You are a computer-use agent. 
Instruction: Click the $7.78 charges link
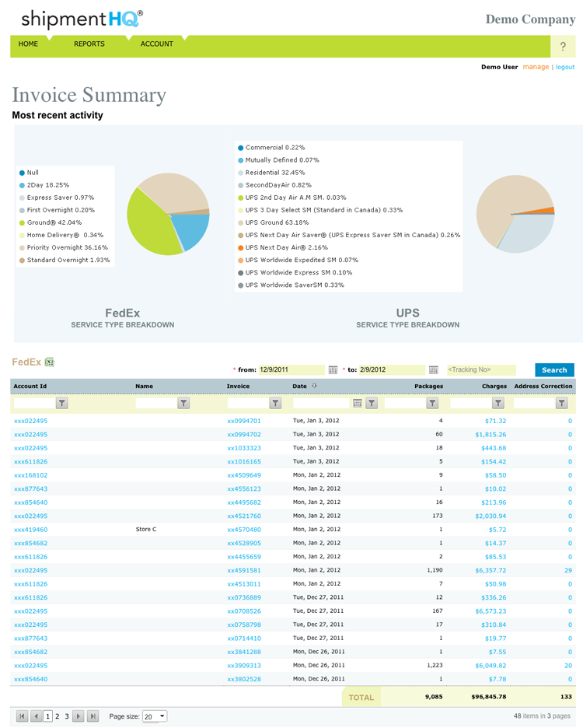pyautogui.click(x=497, y=679)
